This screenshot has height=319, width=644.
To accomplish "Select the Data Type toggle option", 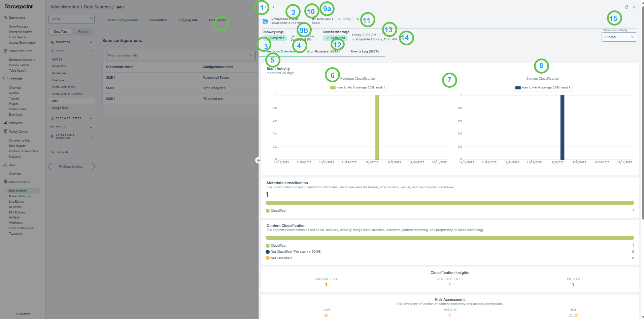I will tap(61, 32).
